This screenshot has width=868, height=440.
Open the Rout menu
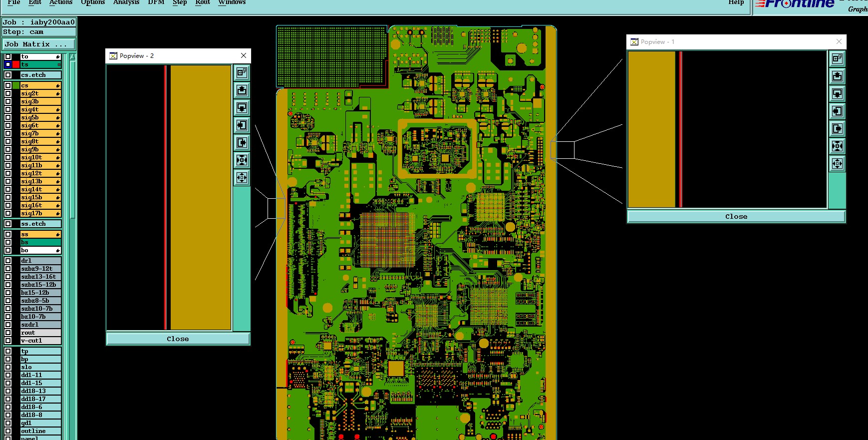(x=203, y=2)
